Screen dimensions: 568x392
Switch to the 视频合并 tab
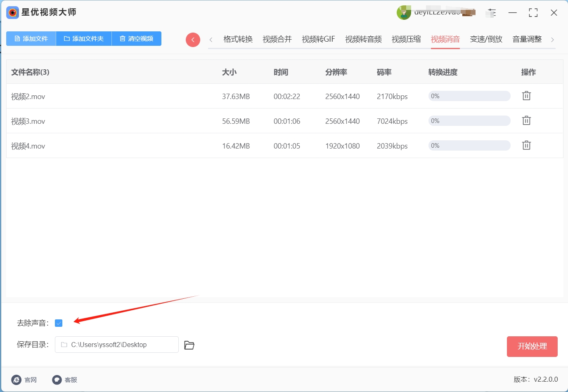[x=277, y=39]
